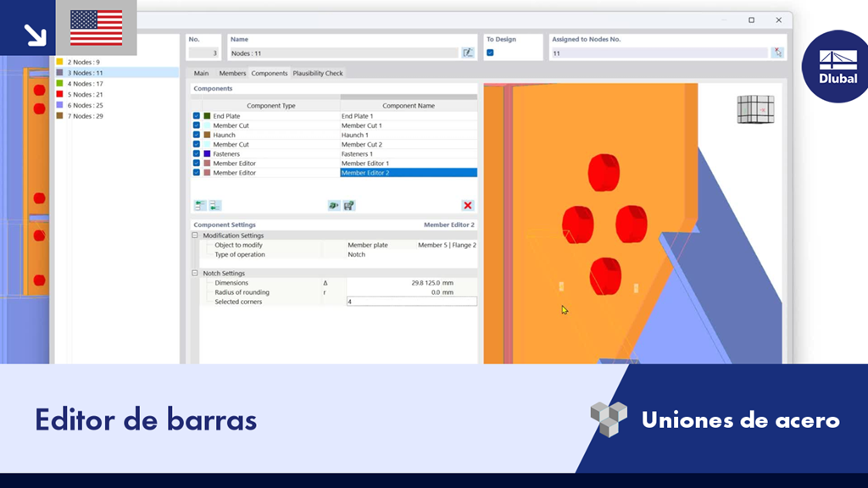Uncheck the End Plate component checkbox

197,115
